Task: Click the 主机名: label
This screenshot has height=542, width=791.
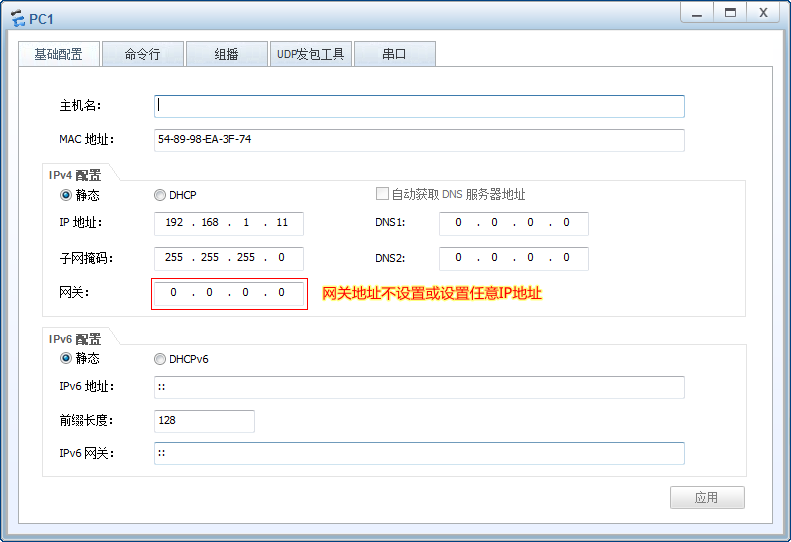Action: point(80,105)
